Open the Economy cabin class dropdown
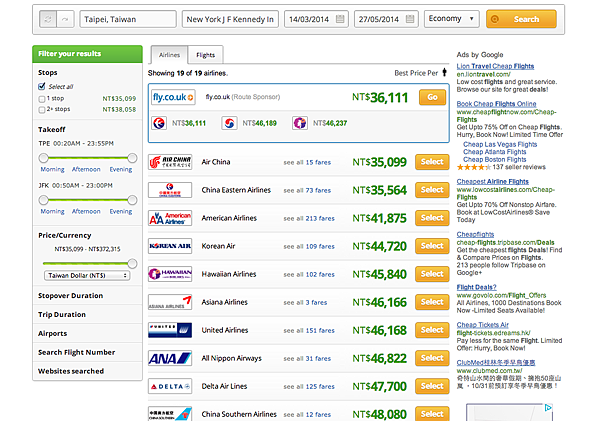 [x=452, y=19]
